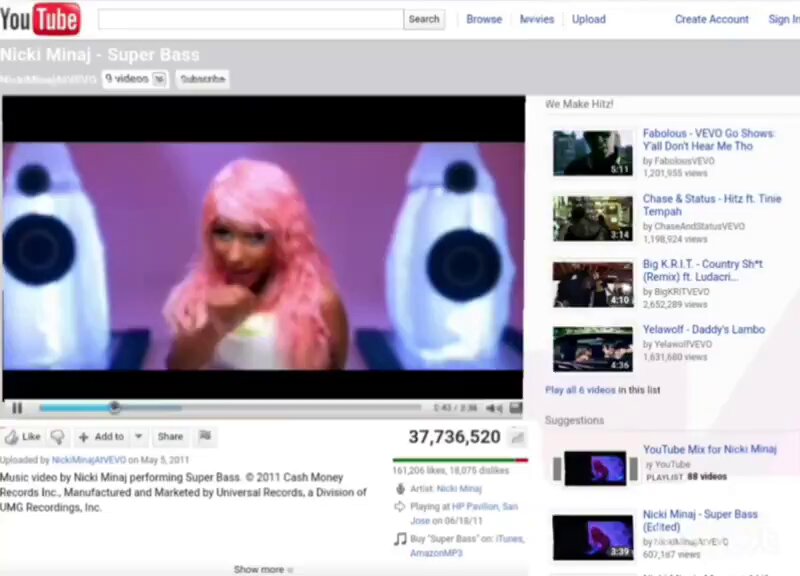Open Fabolous VEVO Go Shows thumbnail
This screenshot has height=576, width=800.
coord(593,153)
